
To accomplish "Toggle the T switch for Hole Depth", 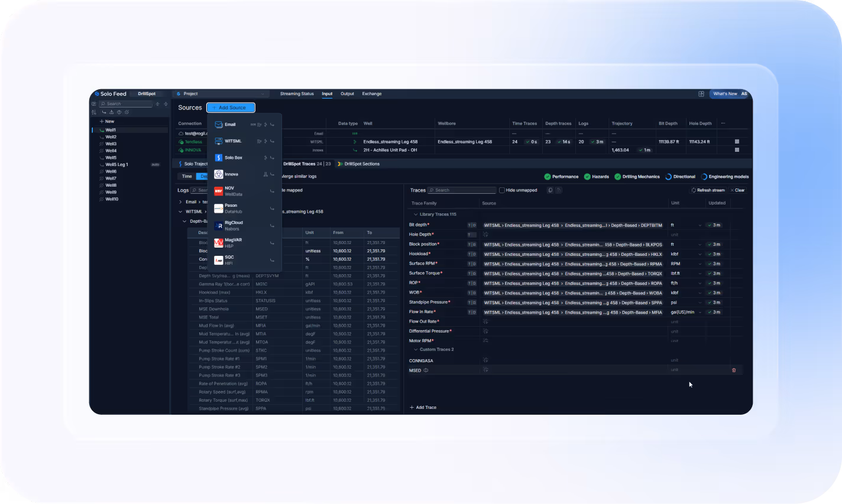I will [x=472, y=235].
